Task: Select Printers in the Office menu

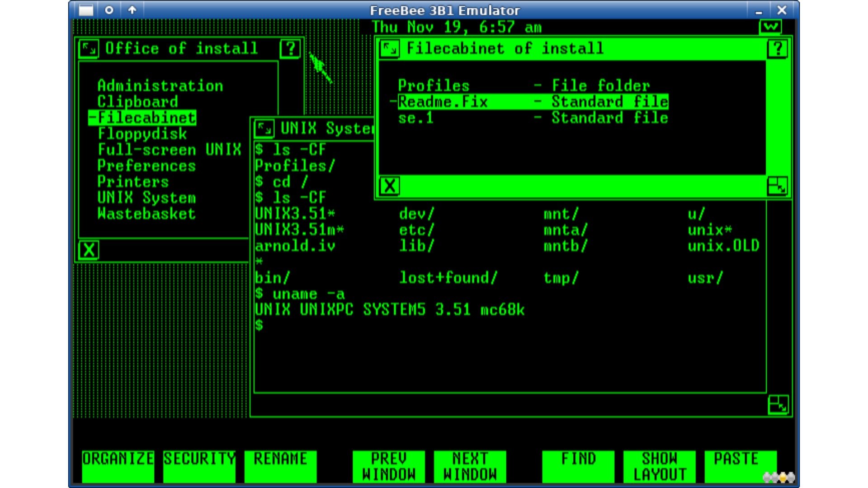Action: (133, 182)
